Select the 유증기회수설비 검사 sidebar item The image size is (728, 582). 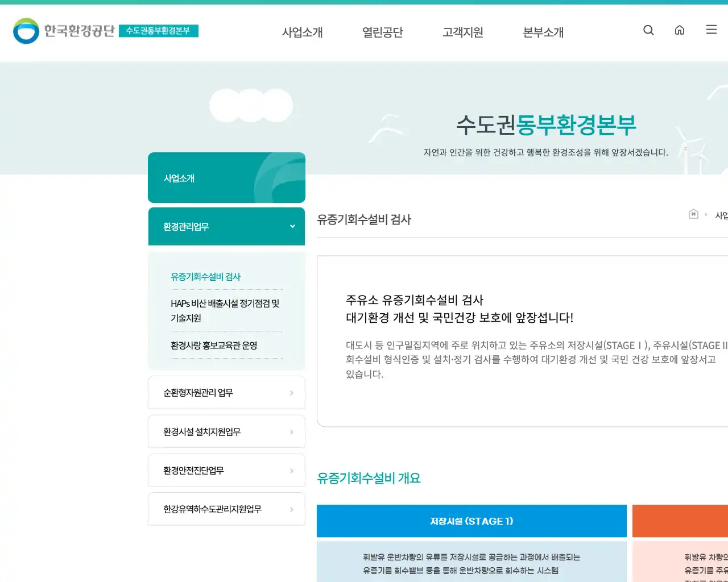pyautogui.click(x=205, y=277)
